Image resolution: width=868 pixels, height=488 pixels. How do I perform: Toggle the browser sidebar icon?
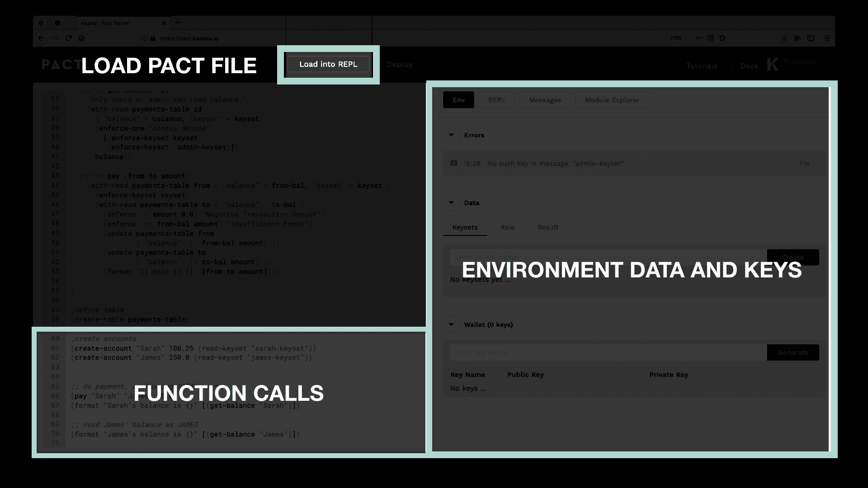pos(811,38)
